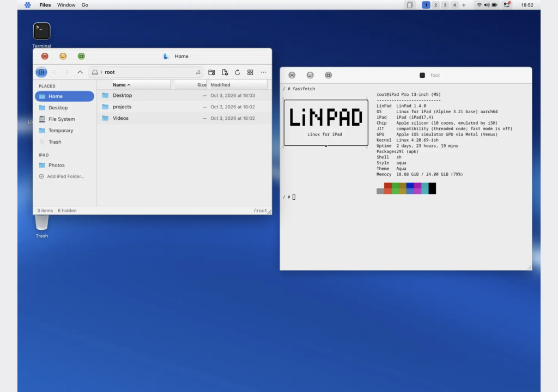
Task: Click the battery status icon
Action: click(x=495, y=5)
